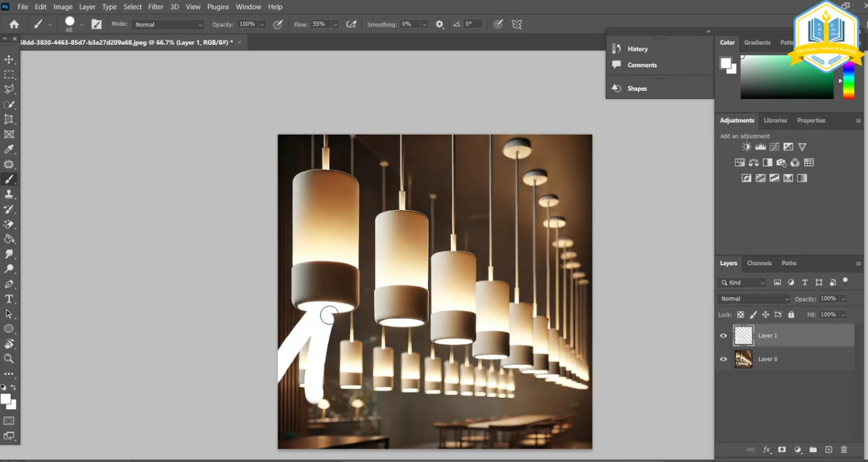Select the Eyedropper tool

coord(9,150)
